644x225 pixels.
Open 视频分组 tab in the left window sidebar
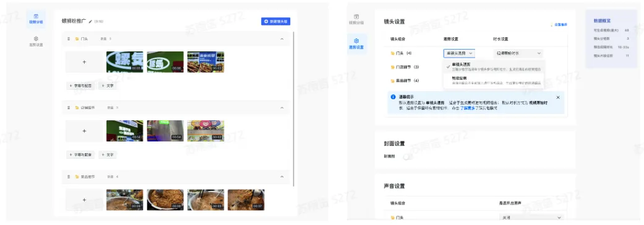pos(36,19)
